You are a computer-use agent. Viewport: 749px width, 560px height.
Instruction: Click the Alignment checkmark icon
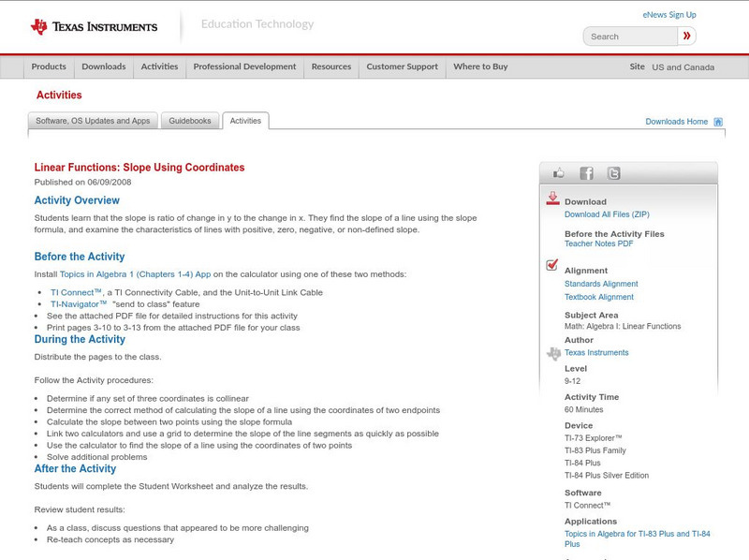point(552,265)
